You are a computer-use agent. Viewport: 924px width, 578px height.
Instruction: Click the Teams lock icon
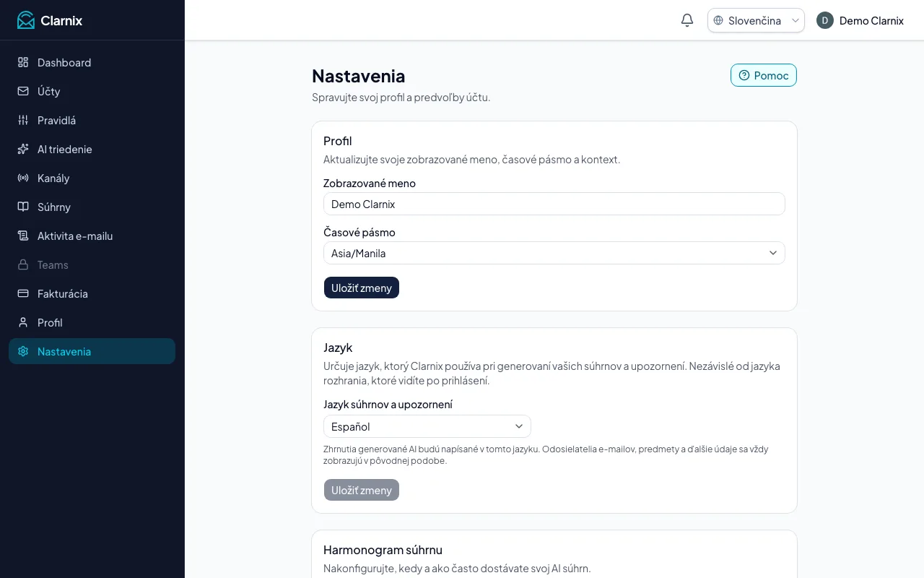pyautogui.click(x=23, y=264)
